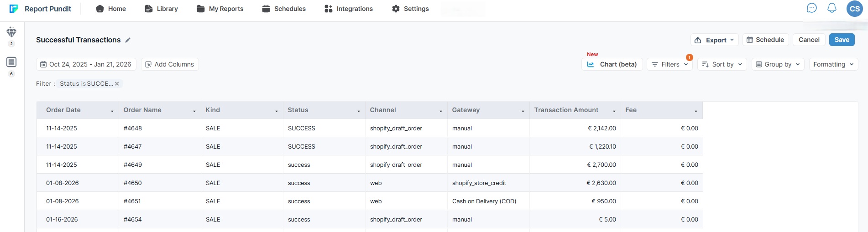Save the report
Screen dimensions: 868x232
pyautogui.click(x=842, y=40)
